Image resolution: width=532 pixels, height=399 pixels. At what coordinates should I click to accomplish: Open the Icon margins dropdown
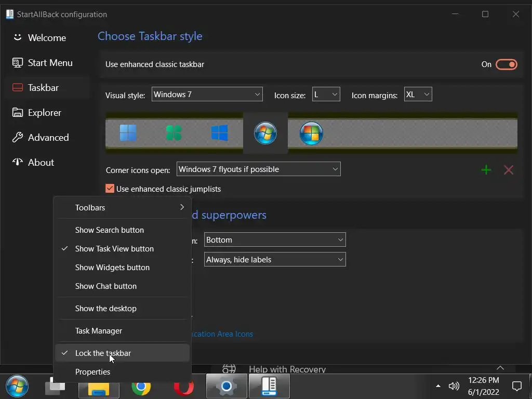coord(418,95)
